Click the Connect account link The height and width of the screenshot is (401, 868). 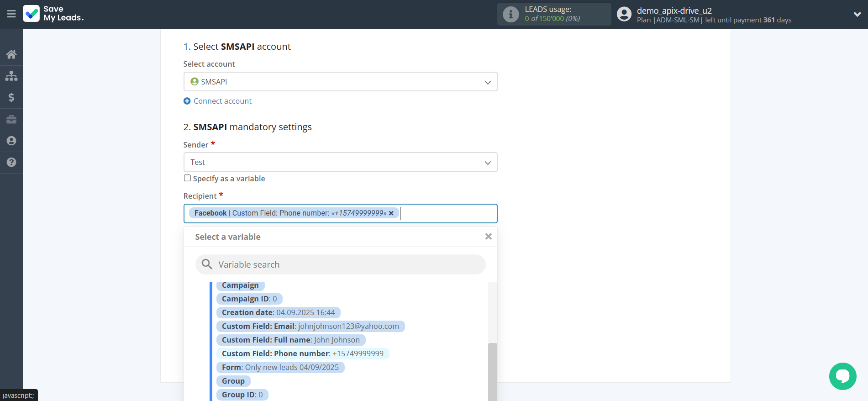[222, 101]
